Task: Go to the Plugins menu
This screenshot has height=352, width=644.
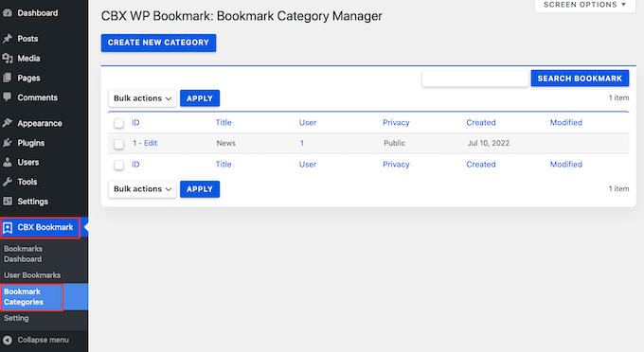Action: (31, 143)
